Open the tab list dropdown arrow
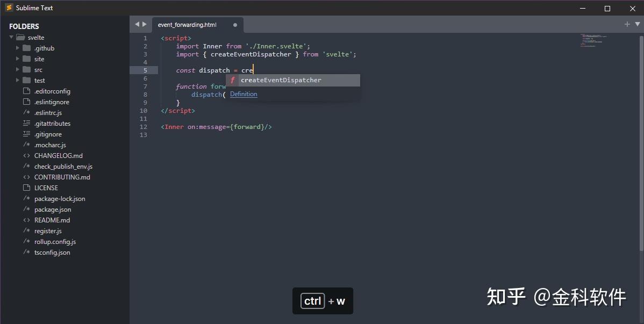 (638, 24)
